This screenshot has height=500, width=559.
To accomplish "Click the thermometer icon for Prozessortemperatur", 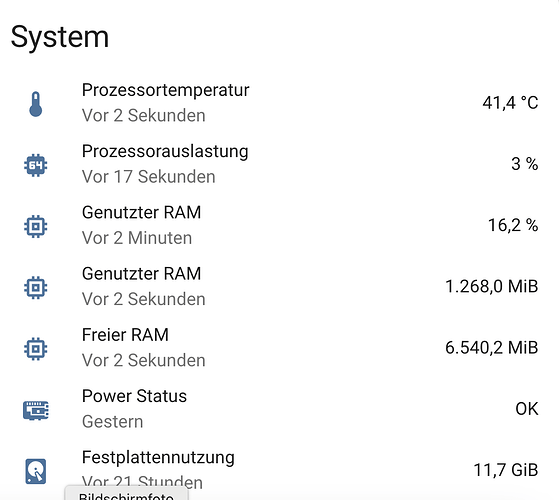I will click(36, 104).
